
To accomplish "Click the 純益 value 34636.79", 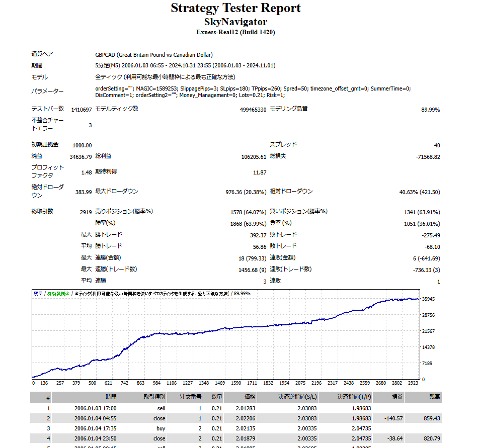I will [81, 157].
